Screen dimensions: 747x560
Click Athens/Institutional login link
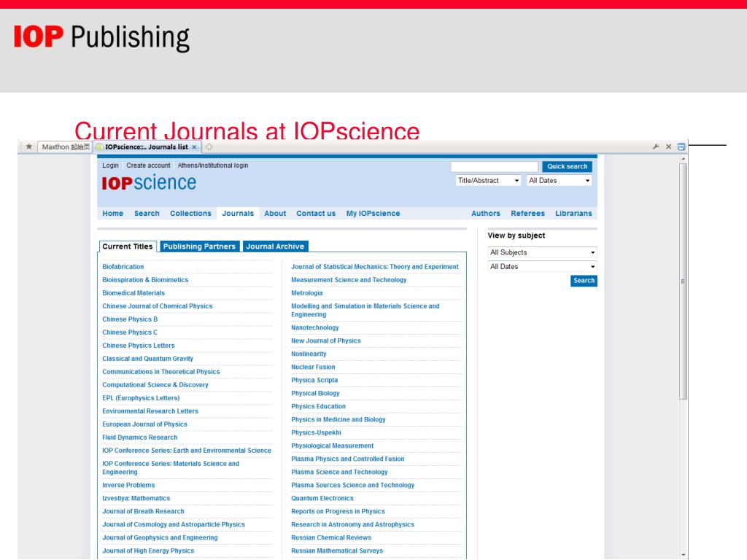pyautogui.click(x=213, y=166)
